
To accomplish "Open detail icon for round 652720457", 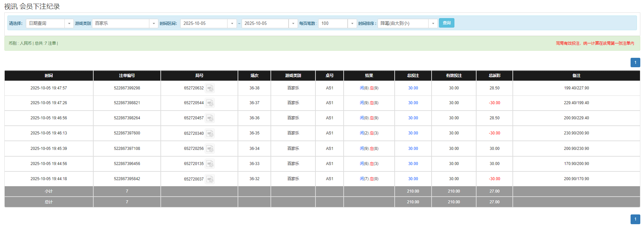I will pos(210,118).
